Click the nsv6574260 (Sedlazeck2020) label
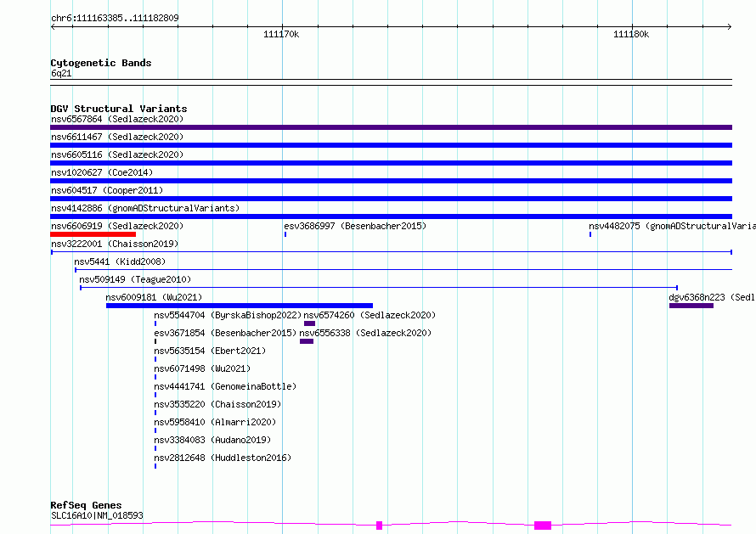The image size is (756, 534). pyautogui.click(x=370, y=315)
